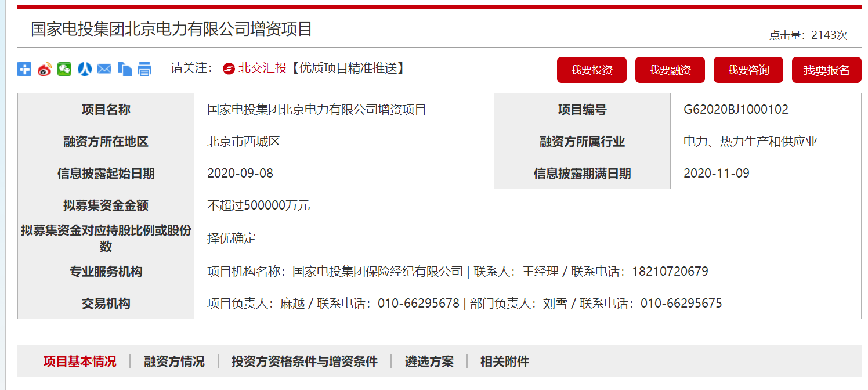Share via the WeChat icon
This screenshot has height=390, width=868.
64,69
